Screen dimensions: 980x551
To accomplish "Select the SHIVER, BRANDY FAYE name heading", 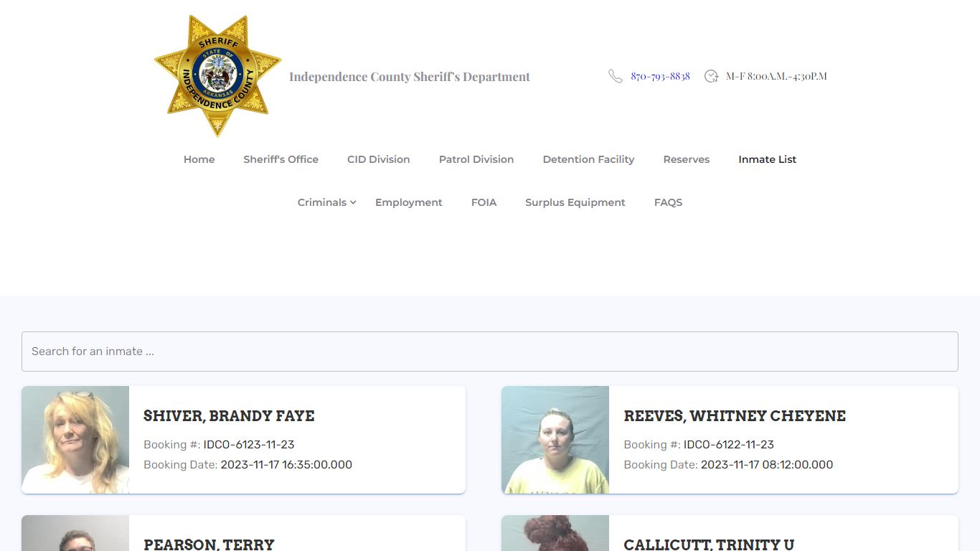I will pos(229,416).
